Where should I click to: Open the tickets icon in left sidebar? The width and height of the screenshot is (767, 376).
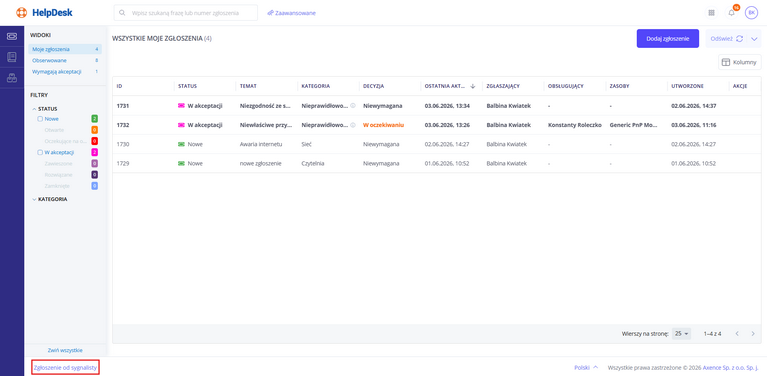click(x=12, y=36)
